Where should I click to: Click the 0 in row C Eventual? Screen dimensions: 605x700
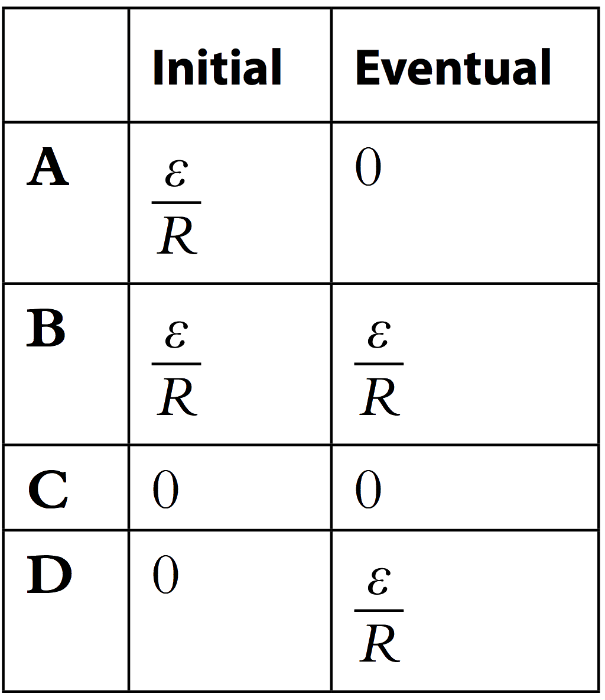pos(369,490)
